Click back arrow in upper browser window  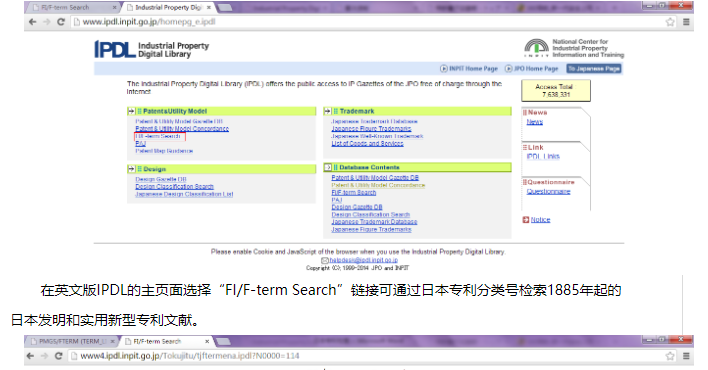point(33,22)
